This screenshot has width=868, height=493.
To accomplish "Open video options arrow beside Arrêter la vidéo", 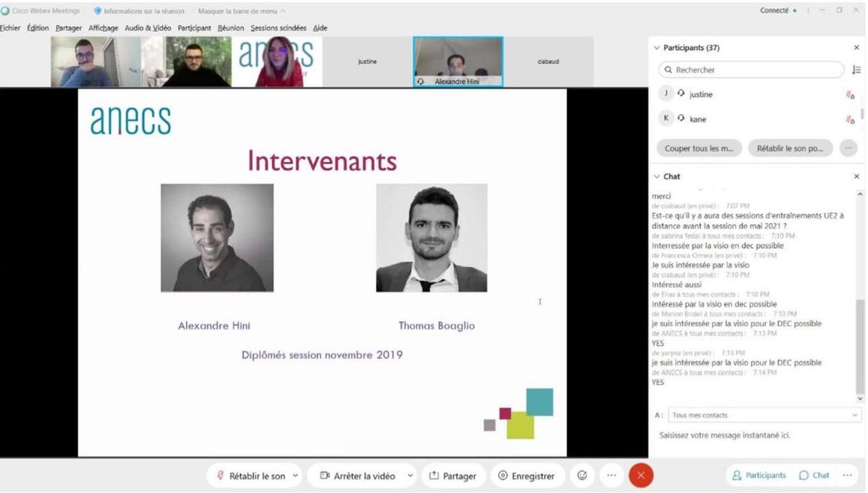I will click(x=410, y=476).
